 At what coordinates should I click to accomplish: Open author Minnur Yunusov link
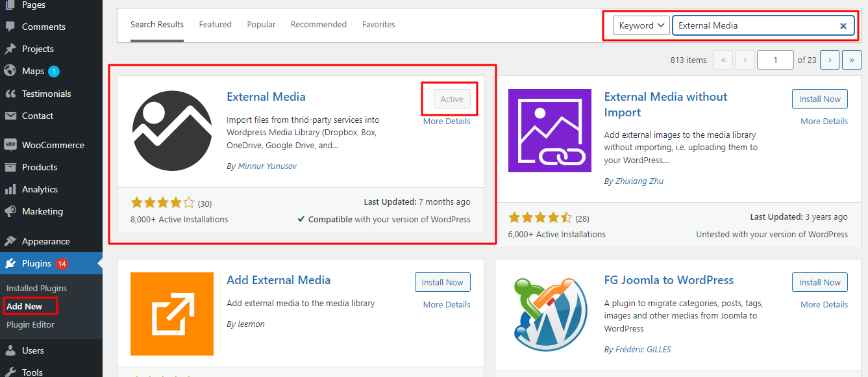pos(267,166)
